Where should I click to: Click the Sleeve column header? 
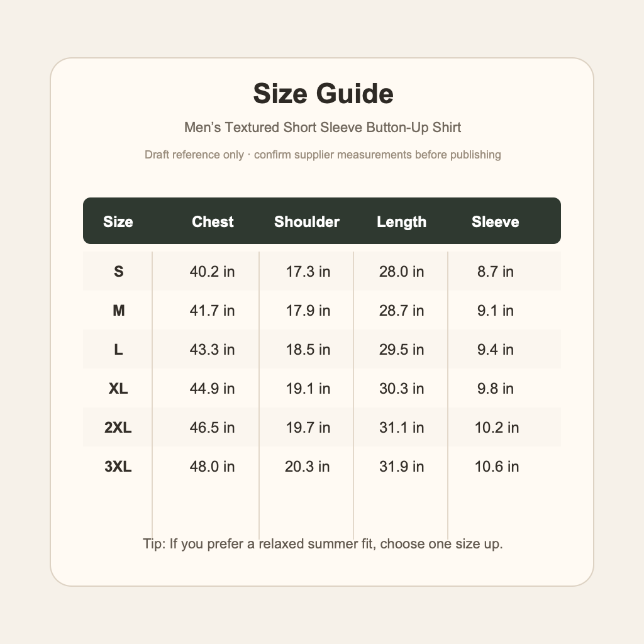pyautogui.click(x=496, y=222)
